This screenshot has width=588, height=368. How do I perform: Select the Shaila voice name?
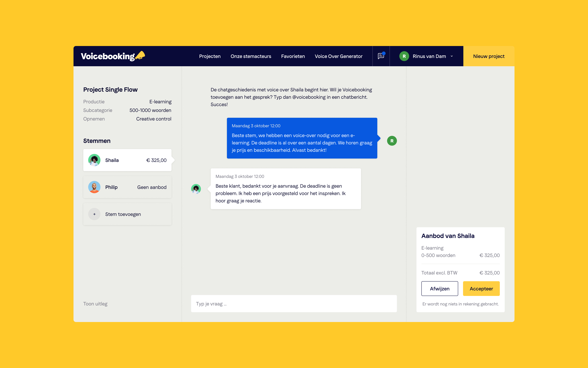(x=112, y=160)
